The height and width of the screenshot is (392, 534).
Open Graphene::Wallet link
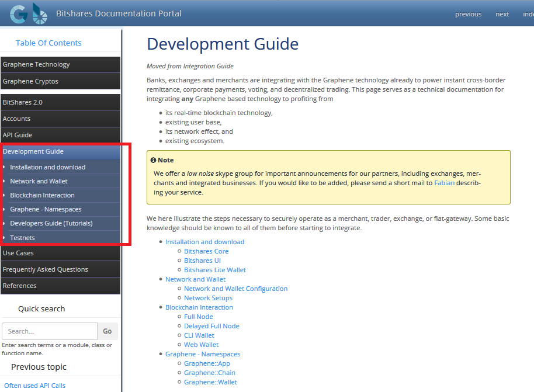click(x=210, y=382)
